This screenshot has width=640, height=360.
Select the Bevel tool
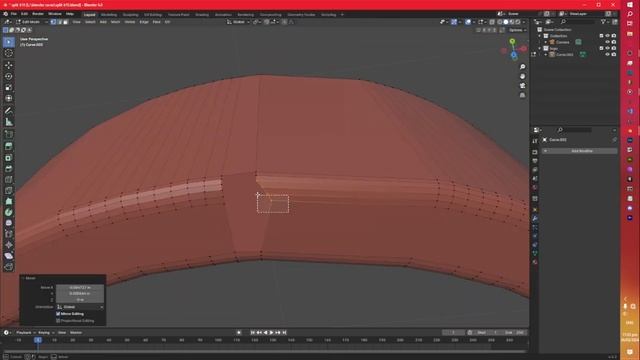pos(9,169)
